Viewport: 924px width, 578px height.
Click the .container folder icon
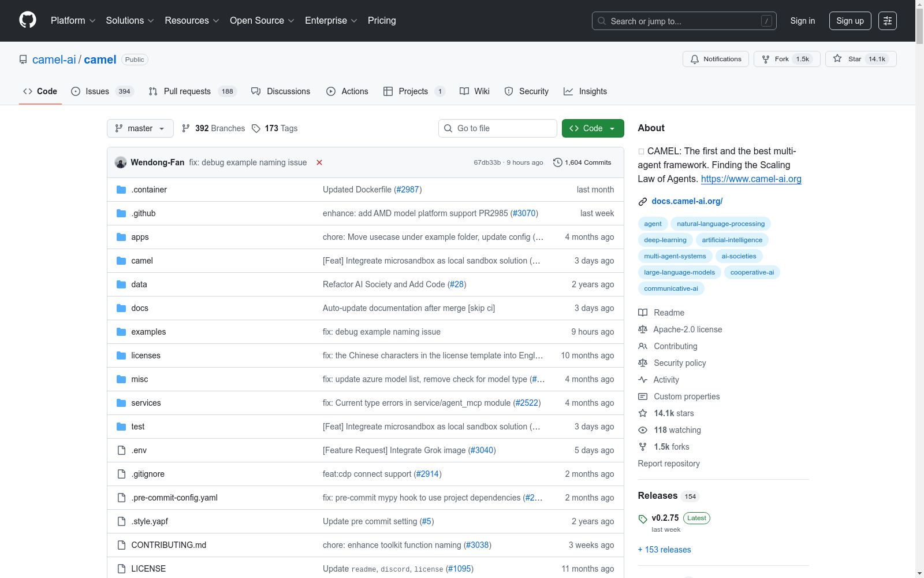click(x=121, y=190)
